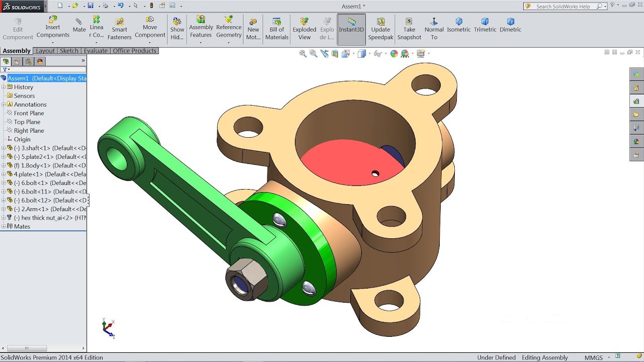This screenshot has width=644, height=362.
Task: Click the MMGS unit system status
Action: click(594, 357)
